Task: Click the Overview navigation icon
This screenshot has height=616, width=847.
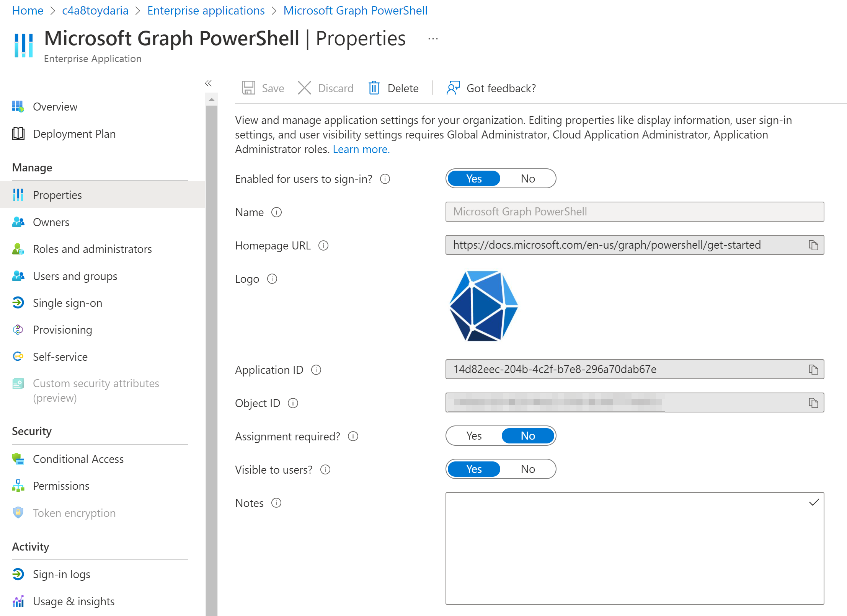Action: tap(18, 106)
